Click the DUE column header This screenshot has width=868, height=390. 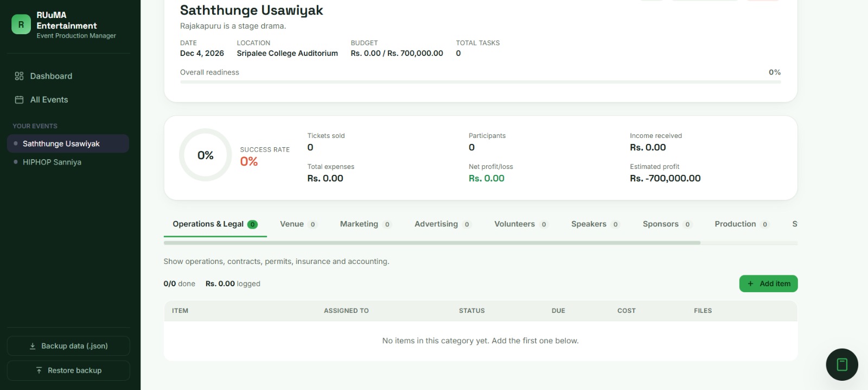(558, 311)
